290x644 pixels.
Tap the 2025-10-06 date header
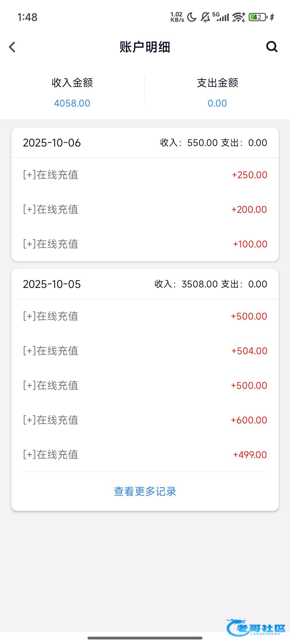tap(52, 143)
